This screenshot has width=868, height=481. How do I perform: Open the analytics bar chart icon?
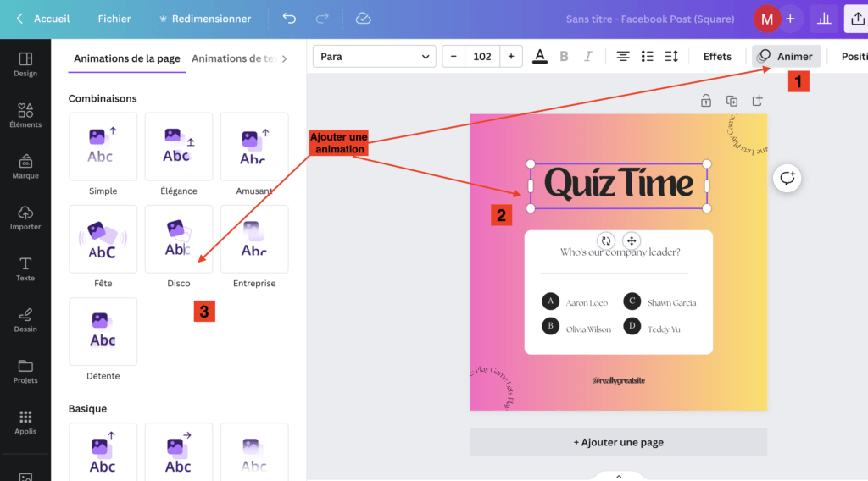point(822,19)
